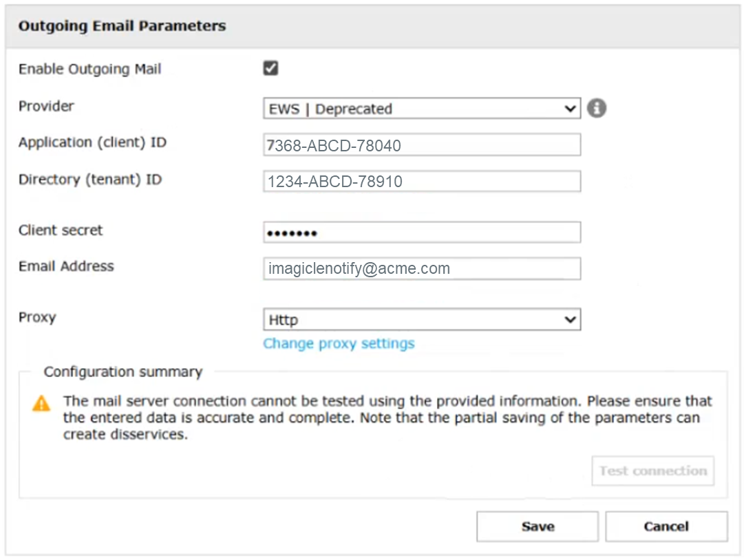The height and width of the screenshot is (560, 744).
Task: Open the Provider dropdown showing EWS | Deprecated
Action: (x=421, y=109)
